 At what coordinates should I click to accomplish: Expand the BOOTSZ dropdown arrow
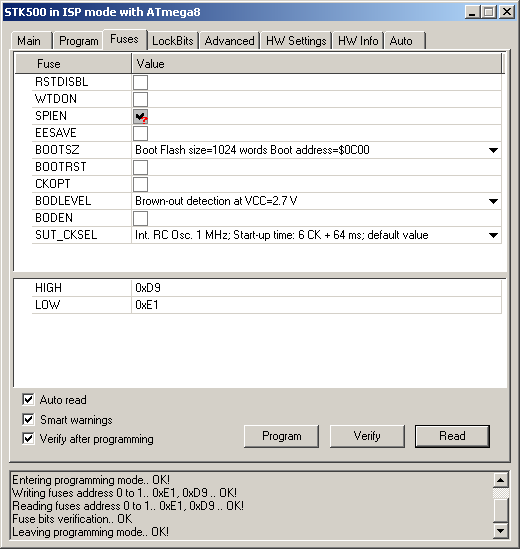[493, 150]
